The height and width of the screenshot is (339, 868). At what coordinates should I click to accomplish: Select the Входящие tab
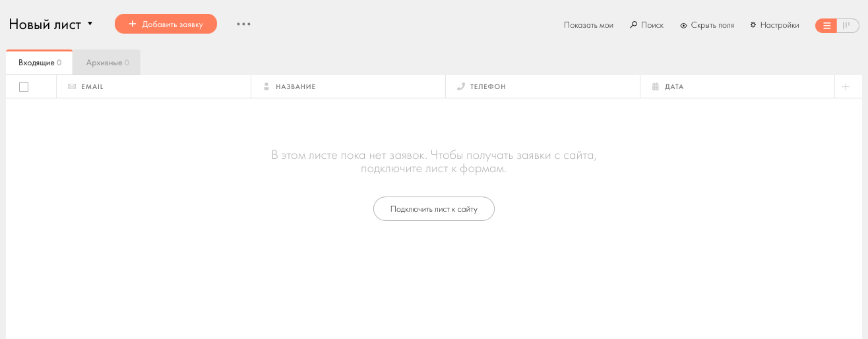[40, 63]
